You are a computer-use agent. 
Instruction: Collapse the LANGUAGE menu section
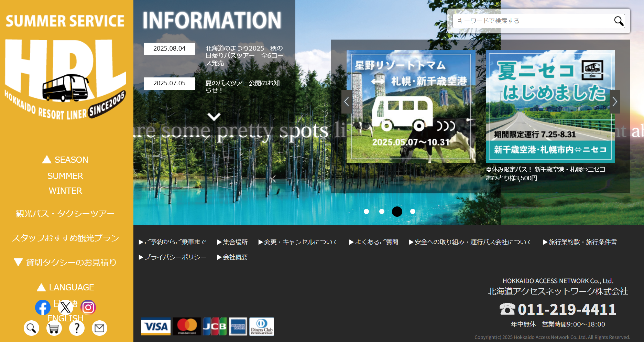[x=65, y=287]
